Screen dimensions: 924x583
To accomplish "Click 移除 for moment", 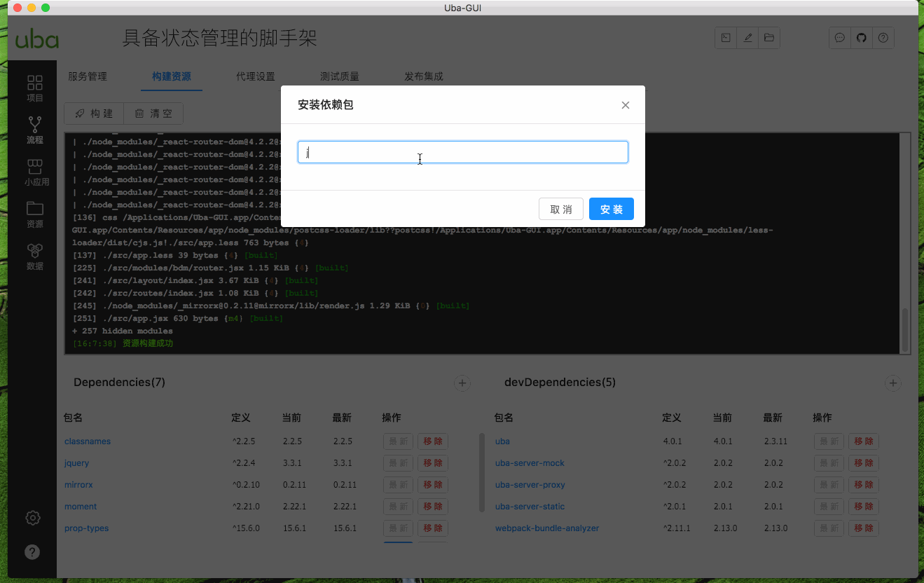I will click(x=433, y=507).
